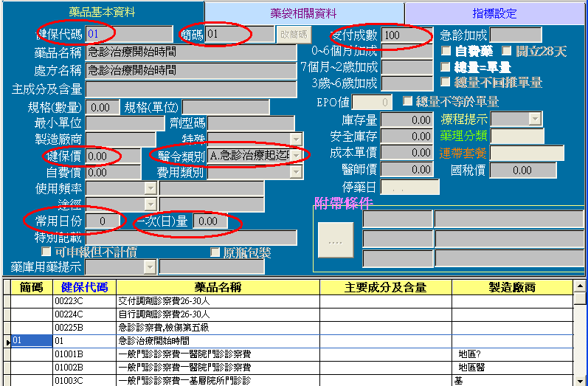Open the 使用頻率 dropdown list
This screenshot has width=588, height=386.
click(150, 188)
